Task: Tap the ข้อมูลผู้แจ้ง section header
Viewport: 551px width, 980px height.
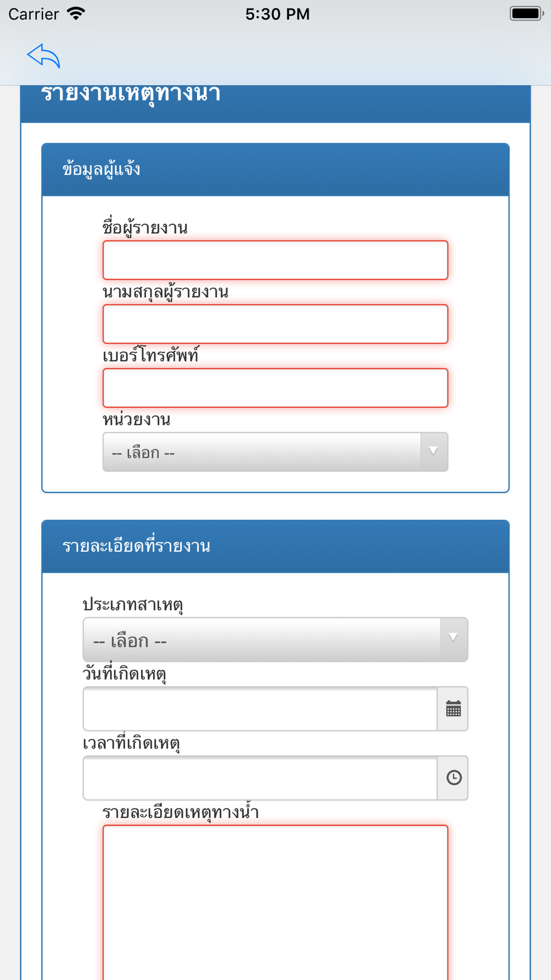Action: coord(275,170)
